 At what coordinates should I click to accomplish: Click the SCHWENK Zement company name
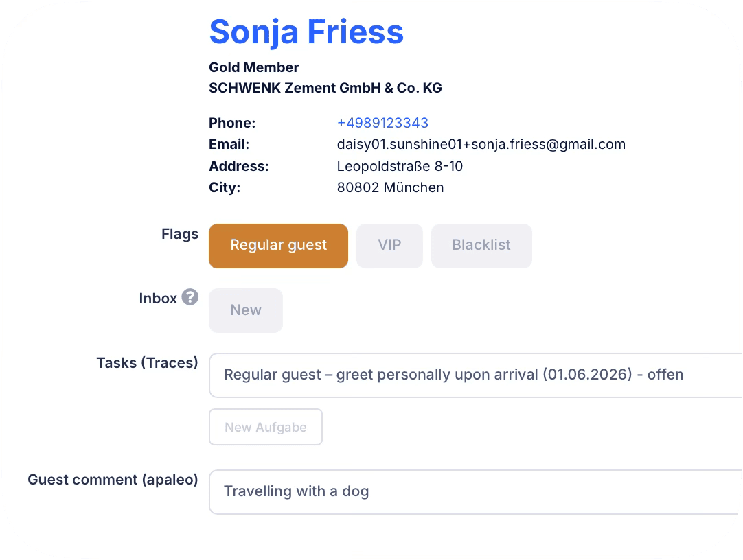click(325, 88)
